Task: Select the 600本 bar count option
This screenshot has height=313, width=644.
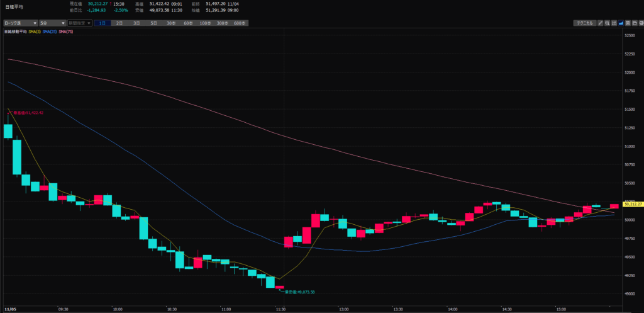Action: [x=239, y=23]
